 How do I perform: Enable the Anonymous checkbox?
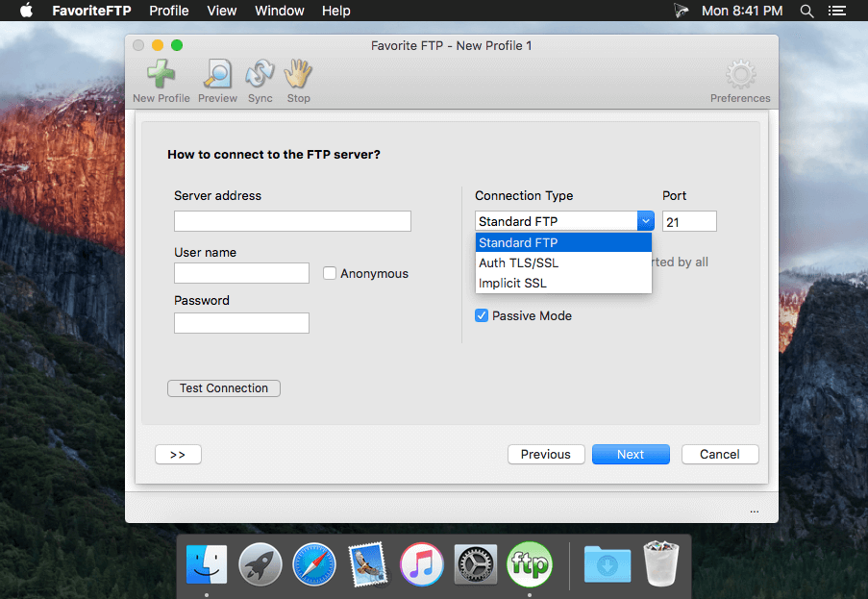(x=330, y=273)
